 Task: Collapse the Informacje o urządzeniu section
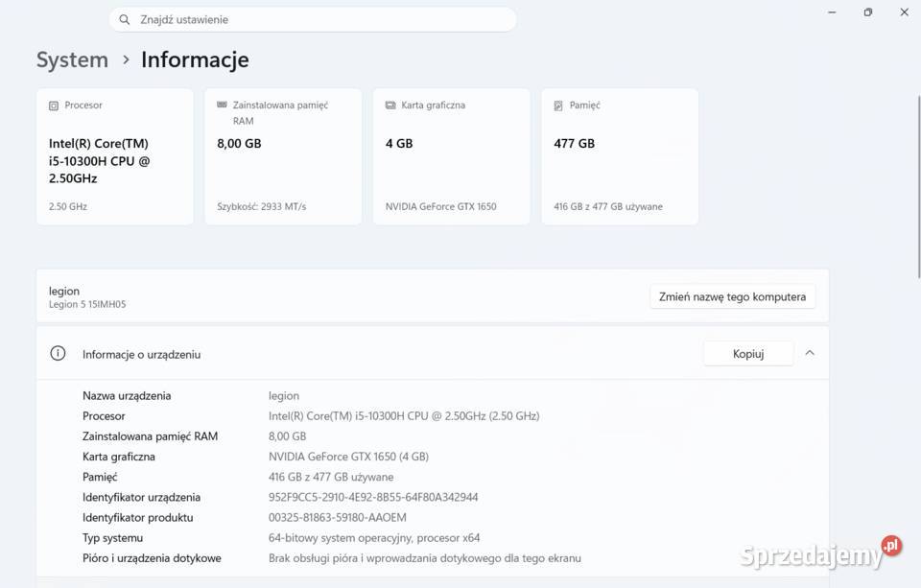tap(810, 353)
